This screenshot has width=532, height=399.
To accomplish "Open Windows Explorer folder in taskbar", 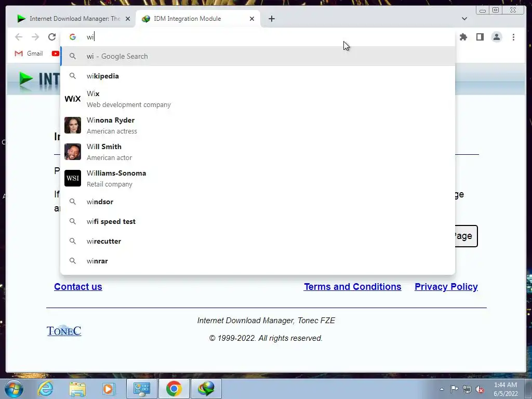I will [x=78, y=389].
